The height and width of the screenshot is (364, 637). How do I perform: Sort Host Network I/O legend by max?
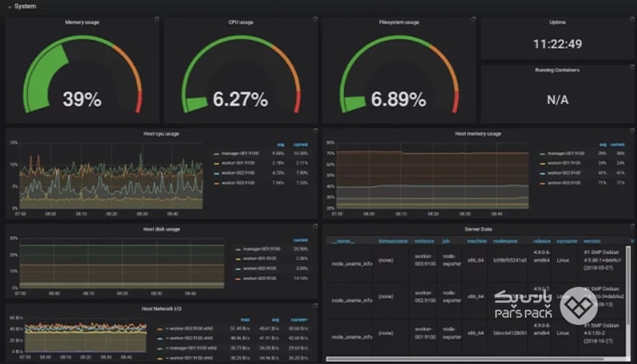tap(245, 320)
